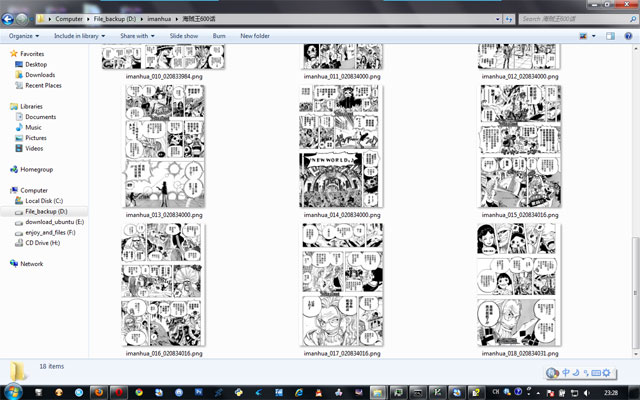Select thumbnail imanhua_016_020834016.png

pyautogui.click(x=162, y=284)
